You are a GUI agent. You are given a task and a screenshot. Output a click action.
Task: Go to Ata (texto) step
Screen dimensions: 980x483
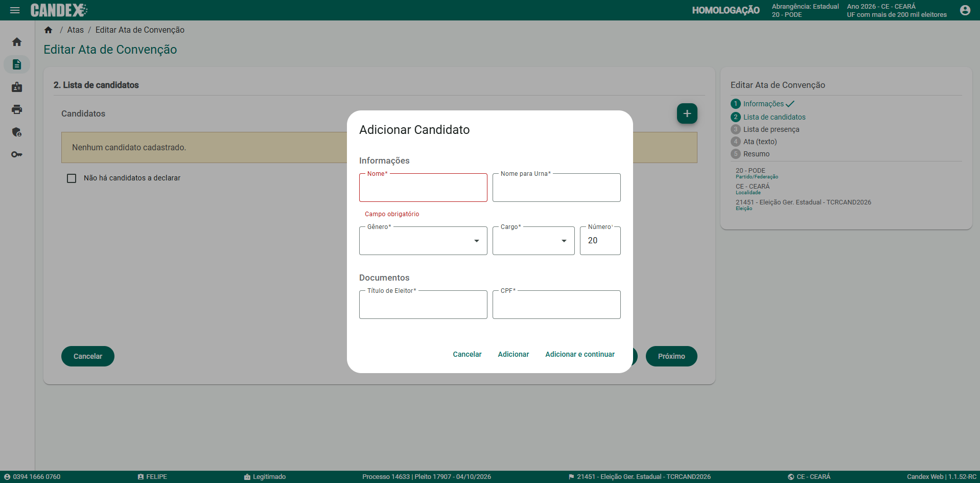coord(760,142)
